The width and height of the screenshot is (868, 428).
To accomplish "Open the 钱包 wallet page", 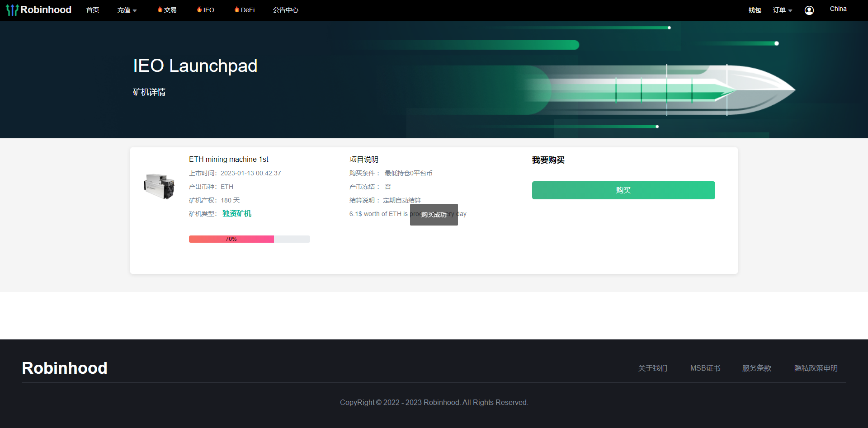I will tap(755, 10).
